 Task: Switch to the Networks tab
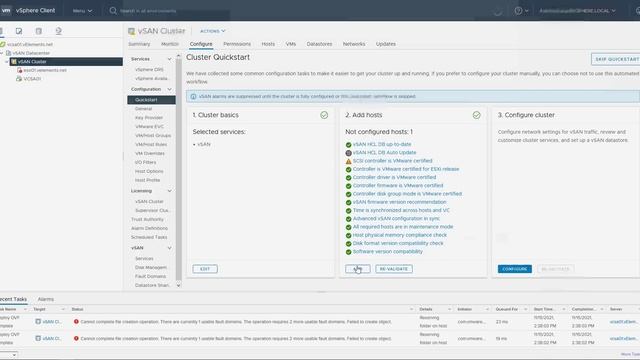pos(354,44)
